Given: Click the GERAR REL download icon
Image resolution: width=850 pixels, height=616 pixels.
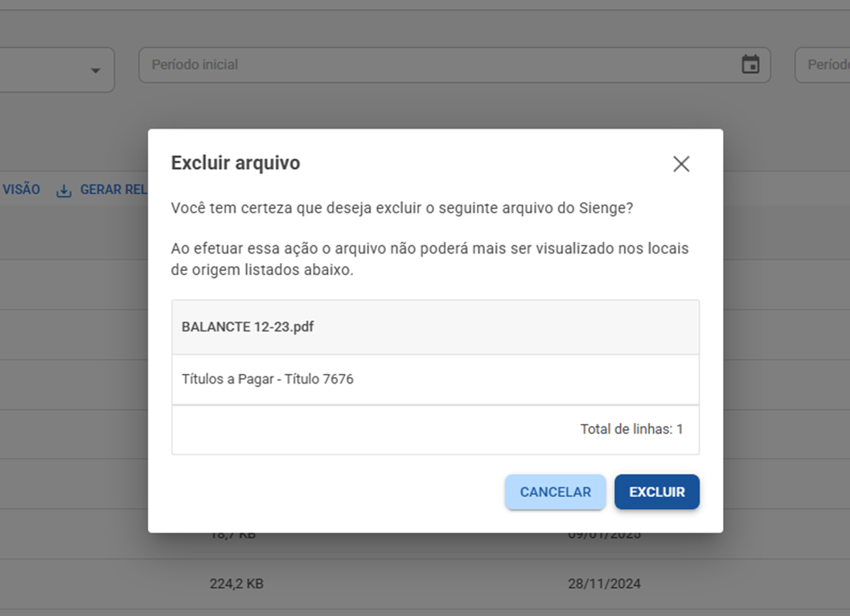Looking at the screenshot, I should pyautogui.click(x=64, y=191).
